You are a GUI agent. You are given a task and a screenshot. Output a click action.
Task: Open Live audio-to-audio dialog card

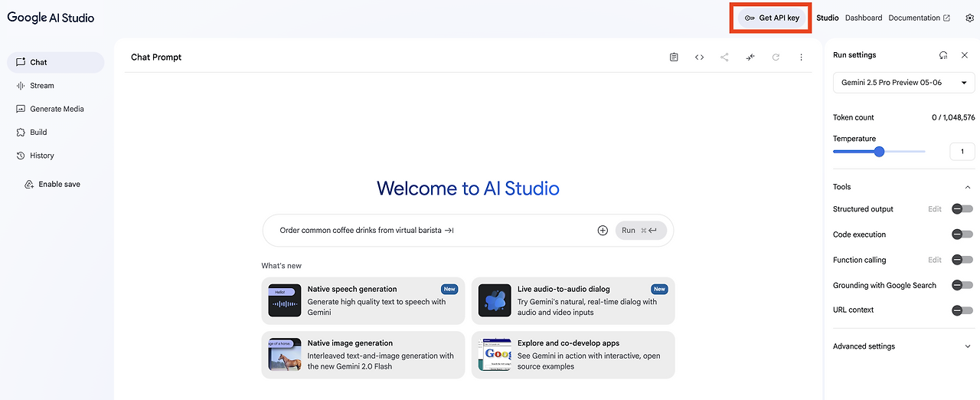(573, 300)
